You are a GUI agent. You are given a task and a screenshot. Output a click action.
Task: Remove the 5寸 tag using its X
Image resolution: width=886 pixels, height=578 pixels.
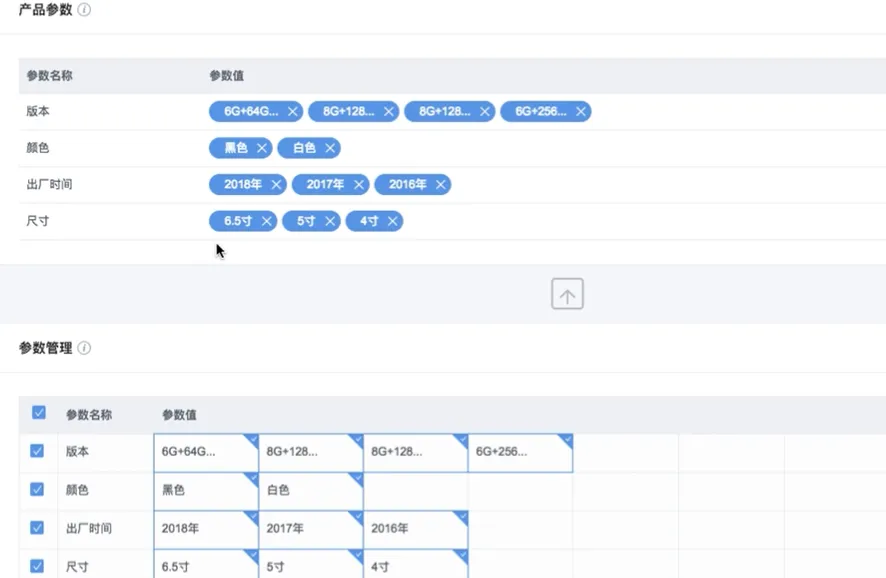[x=330, y=221]
